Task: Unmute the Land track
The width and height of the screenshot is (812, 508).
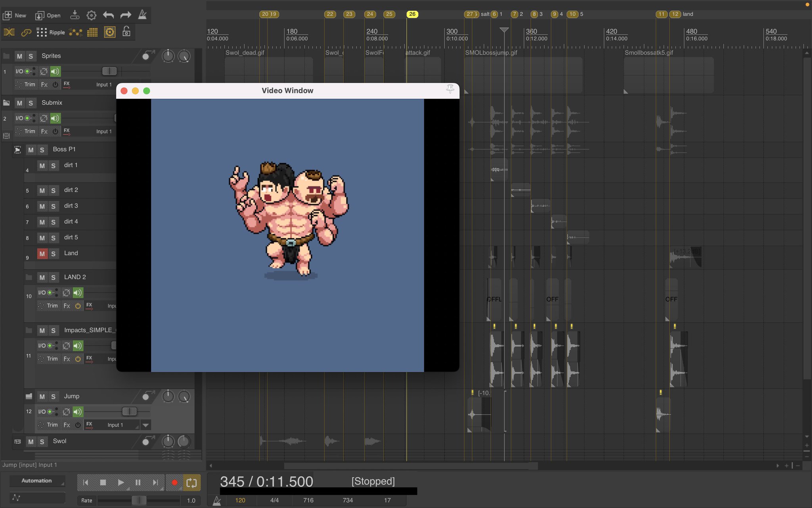Action: (42, 254)
